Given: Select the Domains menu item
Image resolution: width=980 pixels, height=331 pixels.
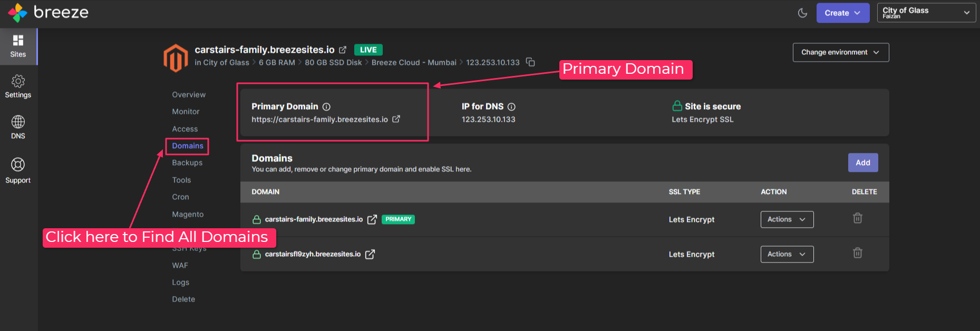Looking at the screenshot, I should pos(187,146).
